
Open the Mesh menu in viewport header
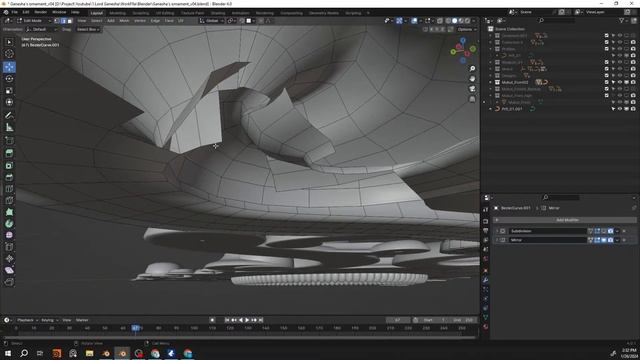124,20
